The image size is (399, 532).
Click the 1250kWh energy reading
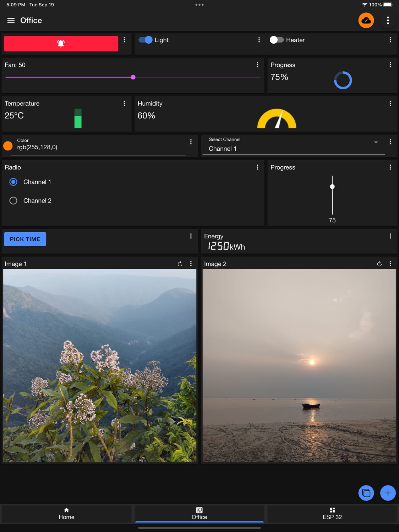[226, 246]
